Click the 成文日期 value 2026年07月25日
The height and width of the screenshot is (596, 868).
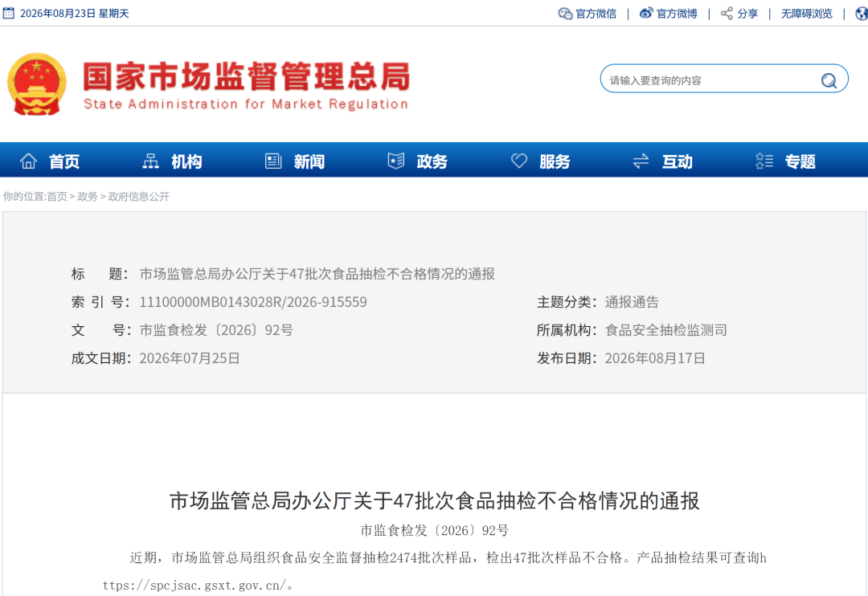pyautogui.click(x=190, y=358)
